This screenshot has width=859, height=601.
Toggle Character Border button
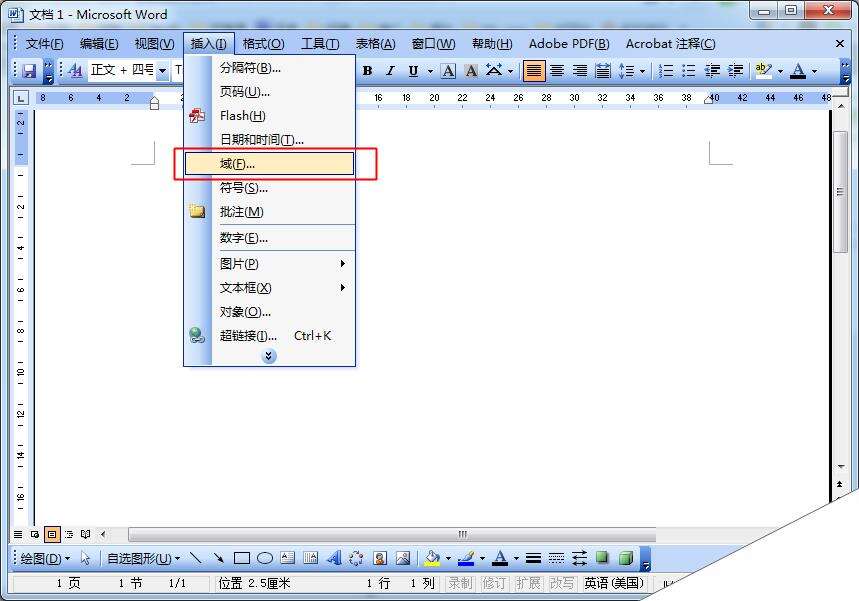tap(448, 71)
